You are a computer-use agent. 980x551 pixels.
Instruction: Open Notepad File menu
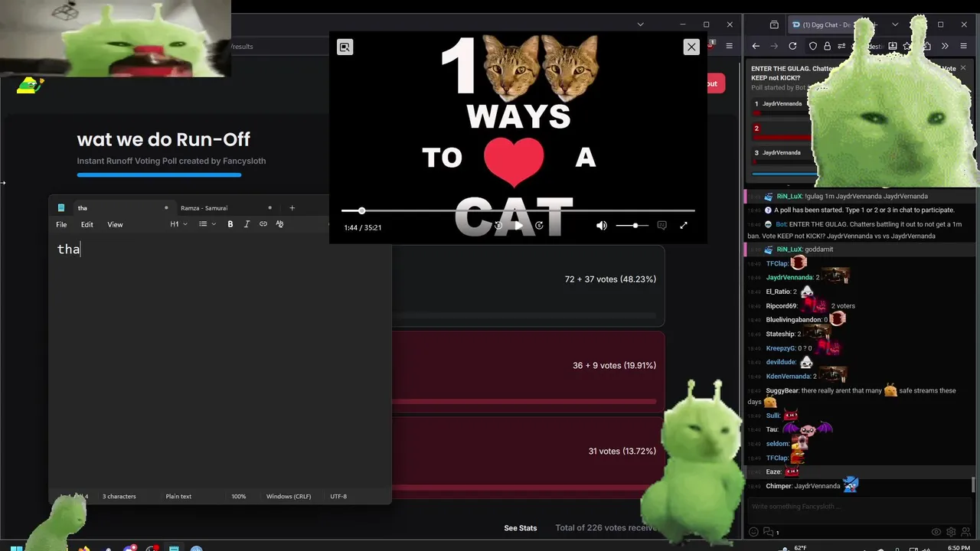(x=61, y=224)
